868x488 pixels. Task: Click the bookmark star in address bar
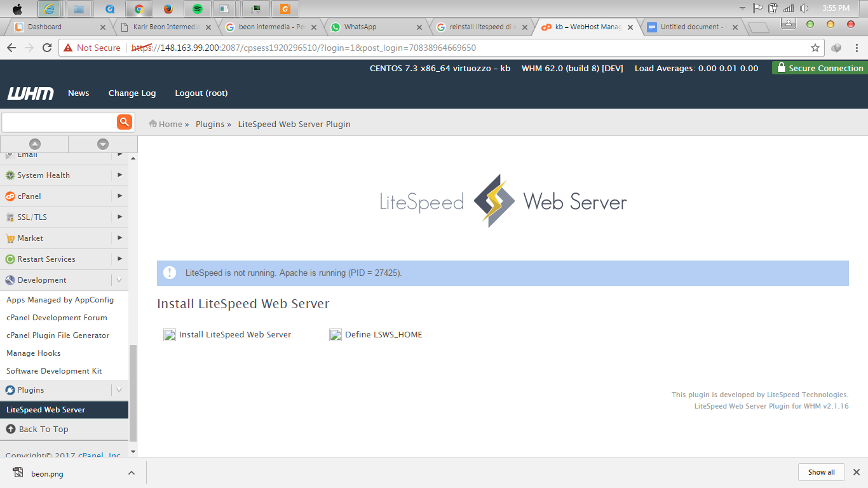(x=815, y=48)
